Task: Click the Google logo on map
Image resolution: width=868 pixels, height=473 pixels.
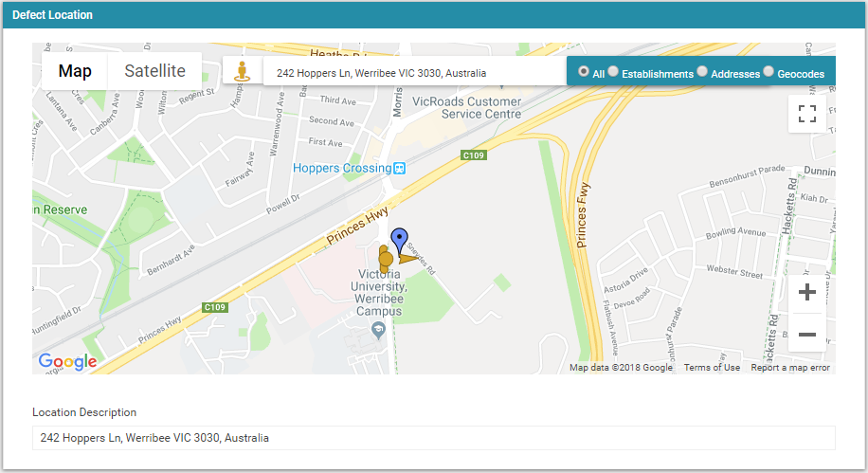Action: (x=67, y=362)
